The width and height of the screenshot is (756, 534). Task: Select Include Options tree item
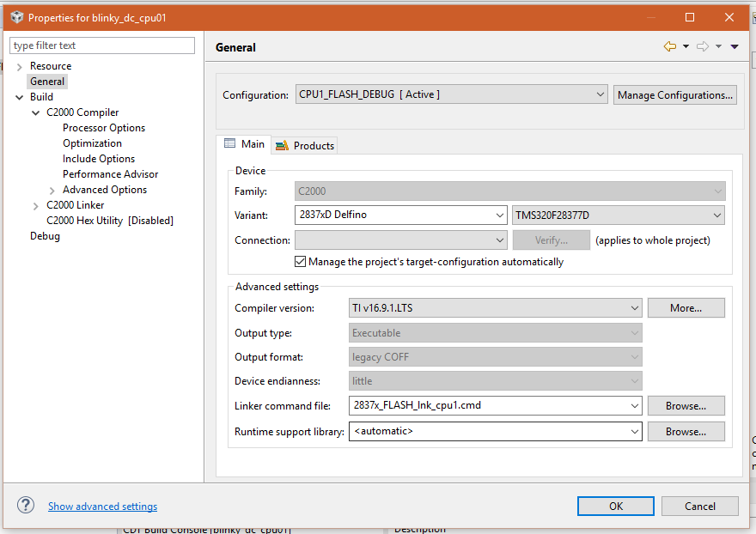98,159
